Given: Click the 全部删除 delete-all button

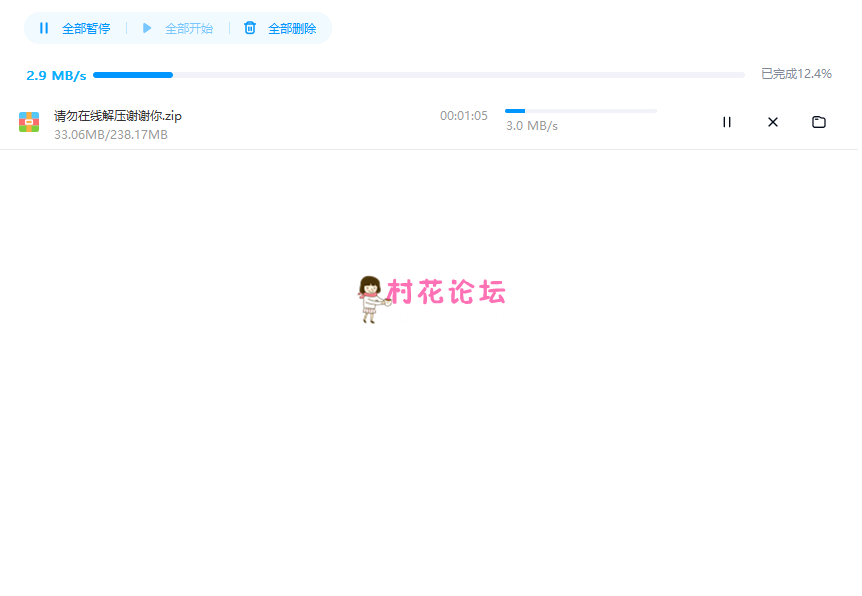Looking at the screenshot, I should (x=280, y=28).
